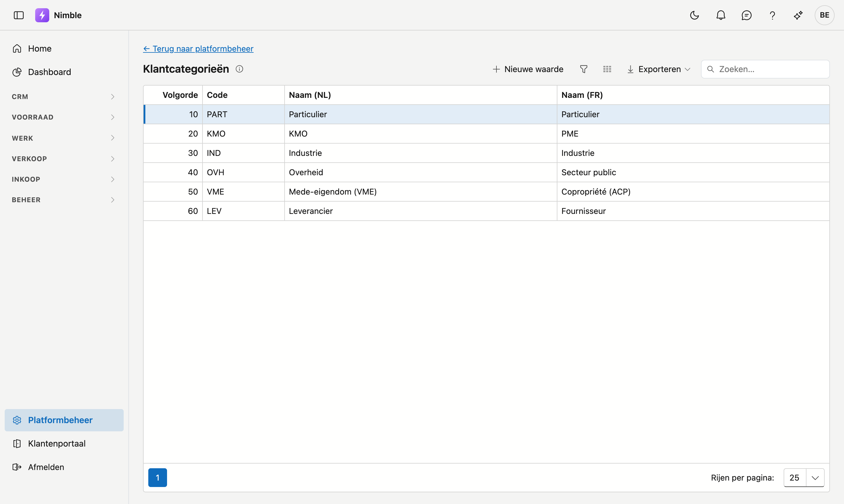Sort by Naam (NL) column header
The image size is (844, 504).
[421, 95]
